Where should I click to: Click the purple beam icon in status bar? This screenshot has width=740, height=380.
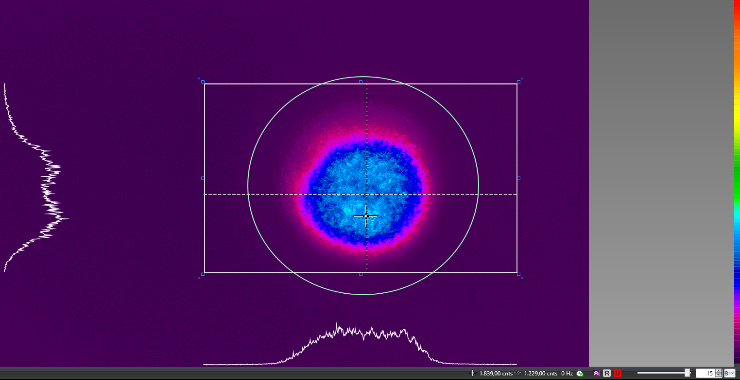pyautogui.click(x=597, y=373)
